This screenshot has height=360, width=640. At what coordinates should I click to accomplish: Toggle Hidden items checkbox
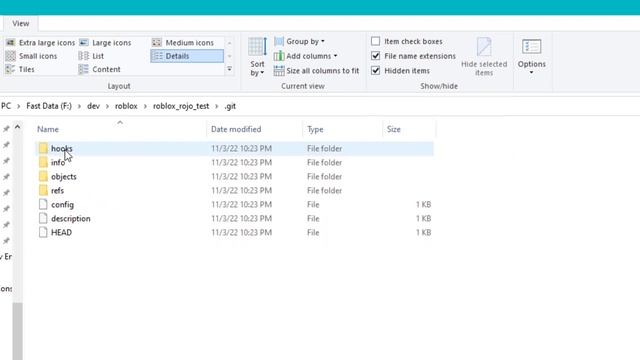tap(376, 71)
